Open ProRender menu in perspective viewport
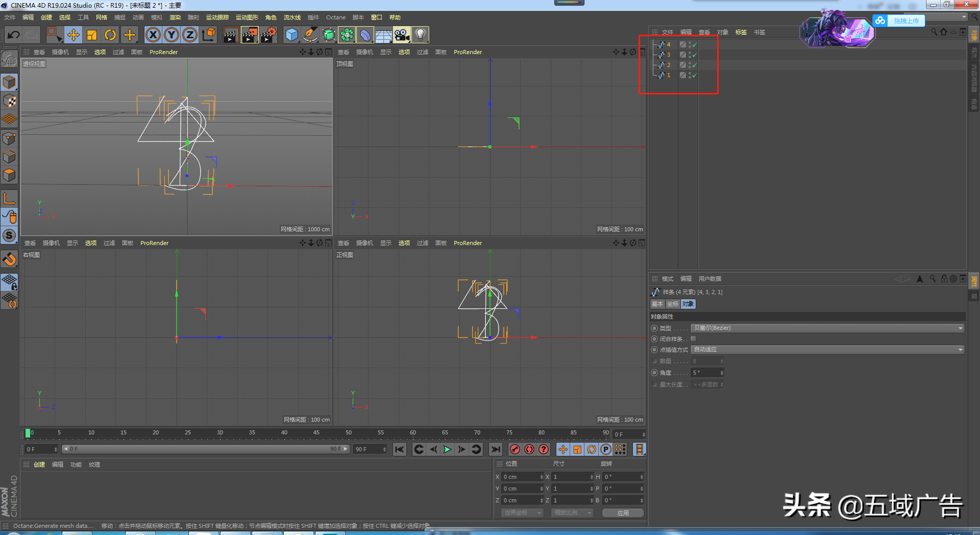 pyautogui.click(x=163, y=52)
